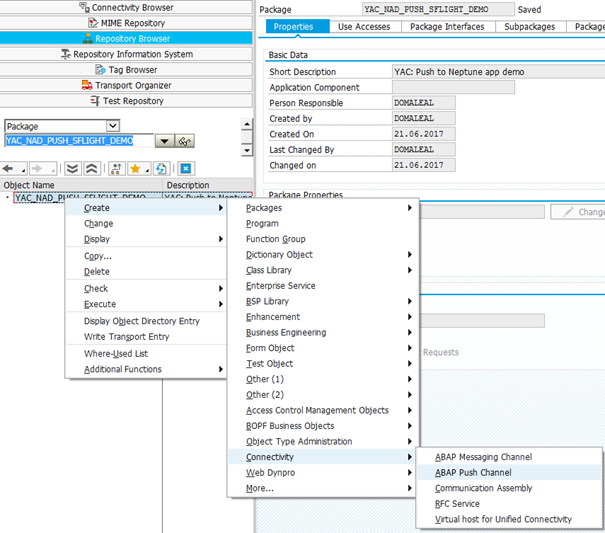Screen dimensions: 605x533
Task: Open the Connectivity Browser
Action: [x=126, y=7]
